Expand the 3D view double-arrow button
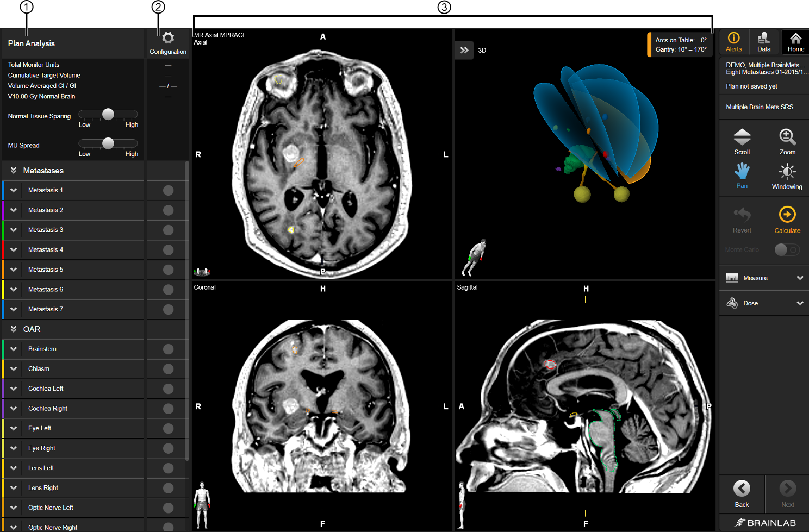809x532 pixels. pyautogui.click(x=464, y=50)
